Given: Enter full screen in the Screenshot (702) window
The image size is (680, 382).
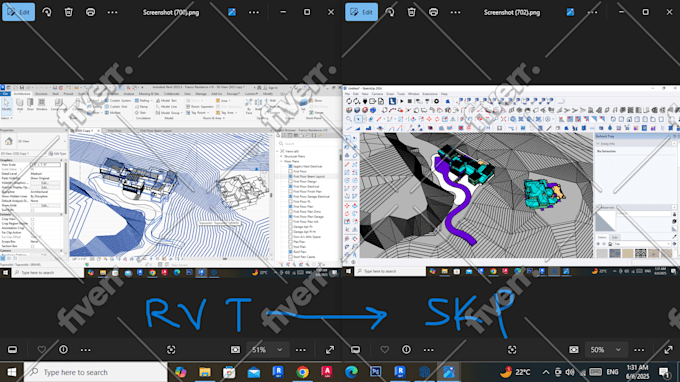Looking at the screenshot, I should [668, 349].
